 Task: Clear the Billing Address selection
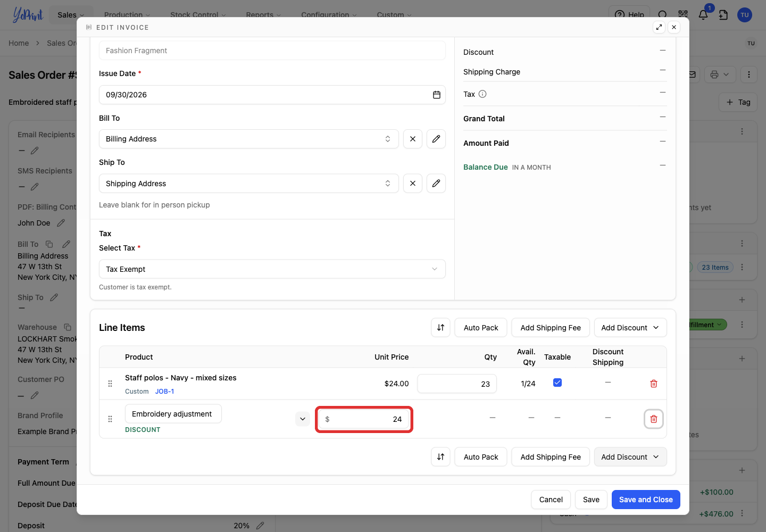click(413, 139)
